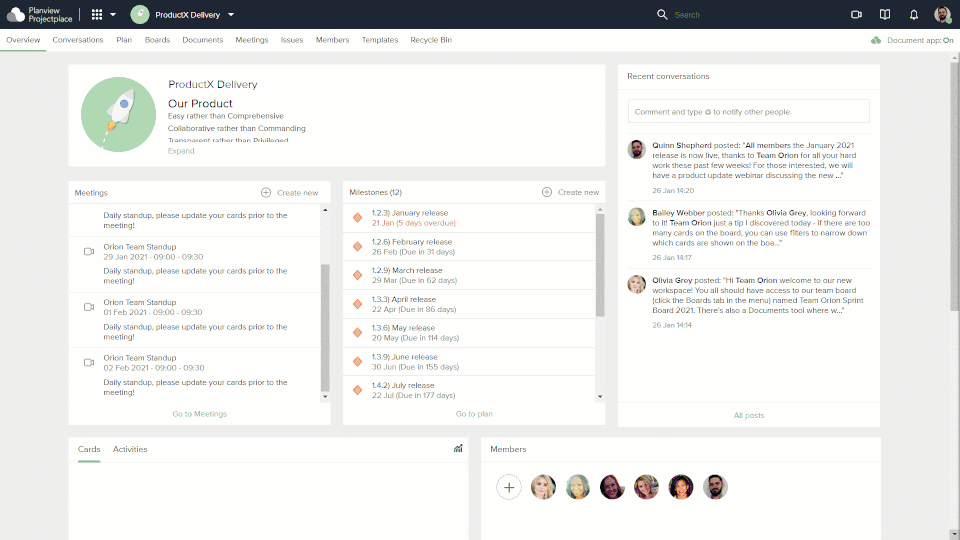Click the plus icon to create new milestone
Image resolution: width=960 pixels, height=540 pixels.
pos(547,192)
